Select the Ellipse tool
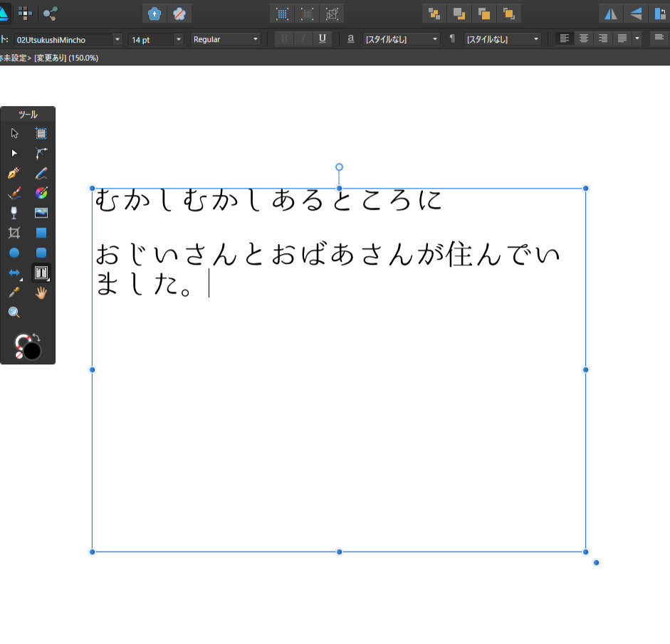The image size is (670, 644). [x=14, y=253]
